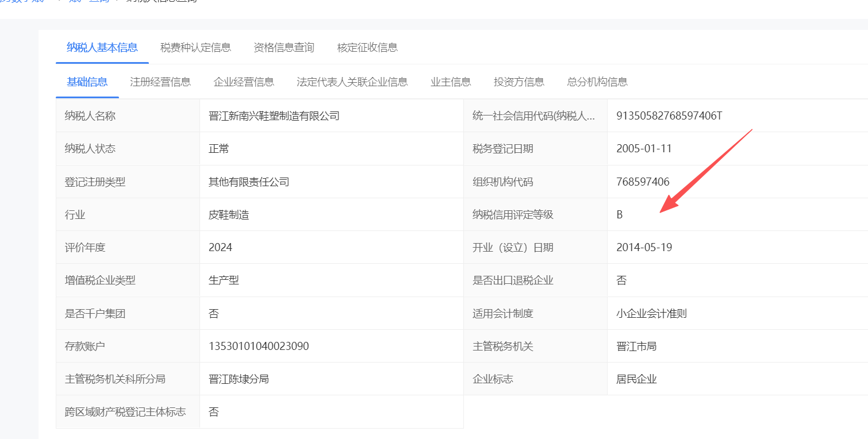The width and height of the screenshot is (868, 439).
Task: Click the company name 晋江新南兴鞋塑制造有限公司
Action: 274,116
